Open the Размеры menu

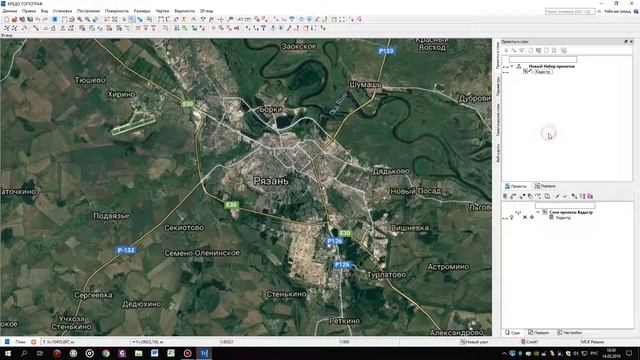142,11
